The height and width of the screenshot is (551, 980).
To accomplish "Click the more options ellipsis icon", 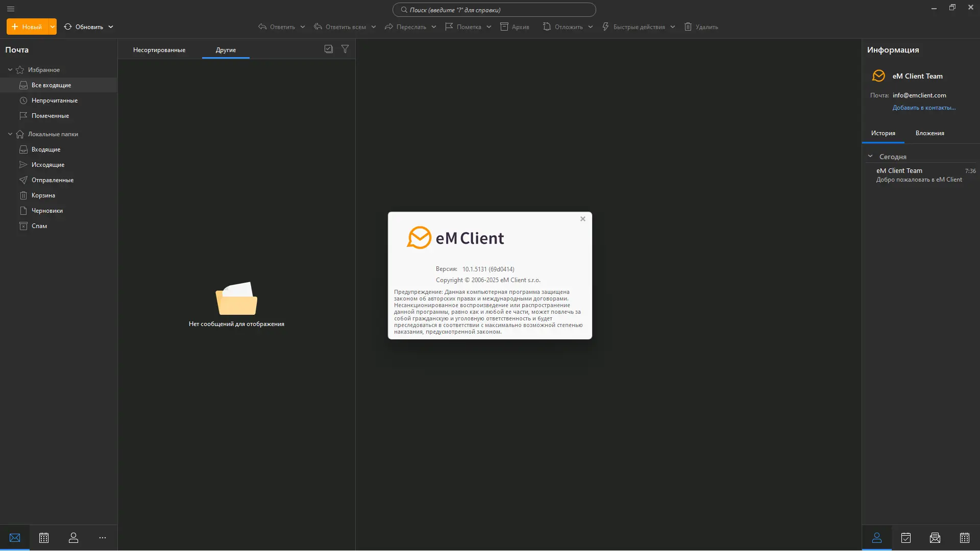I will click(103, 538).
